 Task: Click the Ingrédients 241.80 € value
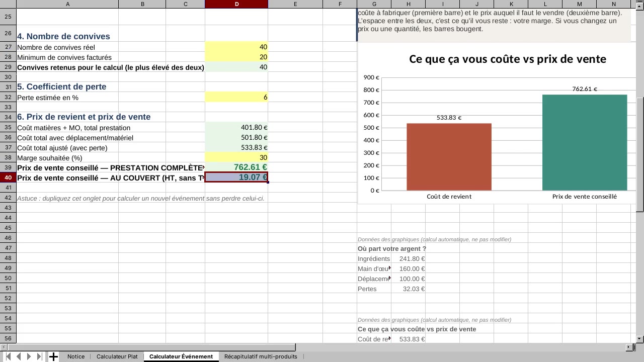pyautogui.click(x=408, y=258)
